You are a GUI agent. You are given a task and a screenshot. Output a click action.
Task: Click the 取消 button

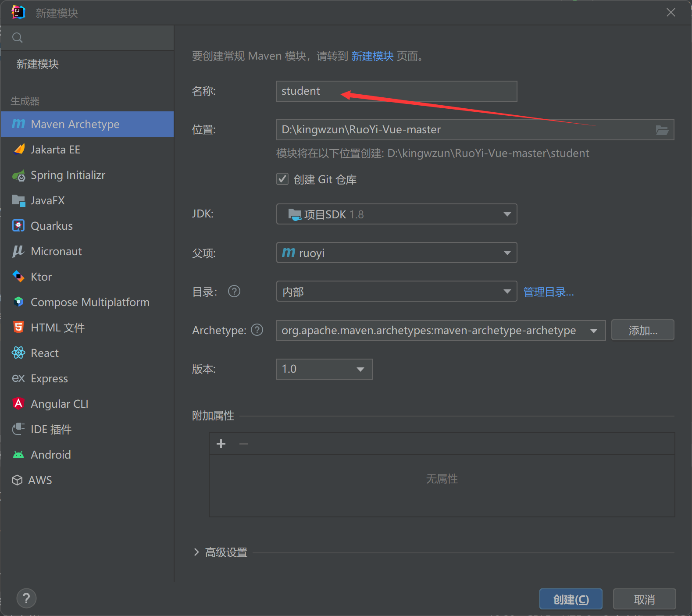pyautogui.click(x=645, y=599)
